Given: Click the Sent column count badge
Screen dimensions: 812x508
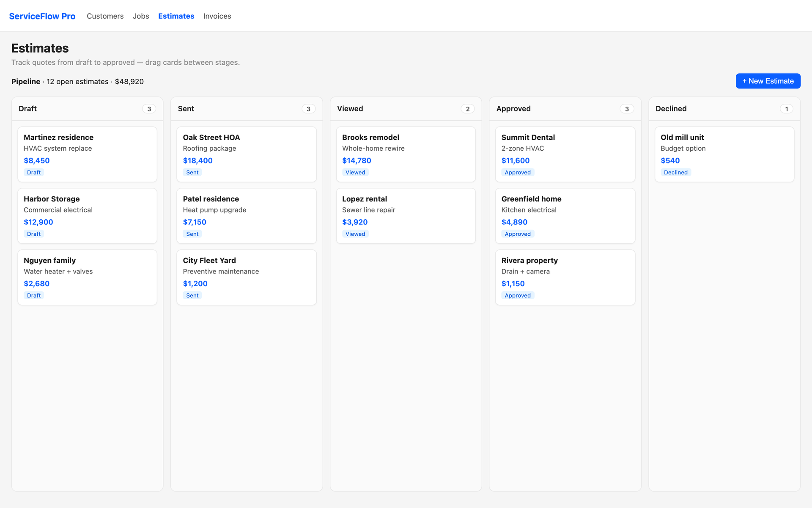Looking at the screenshot, I should 308,109.
